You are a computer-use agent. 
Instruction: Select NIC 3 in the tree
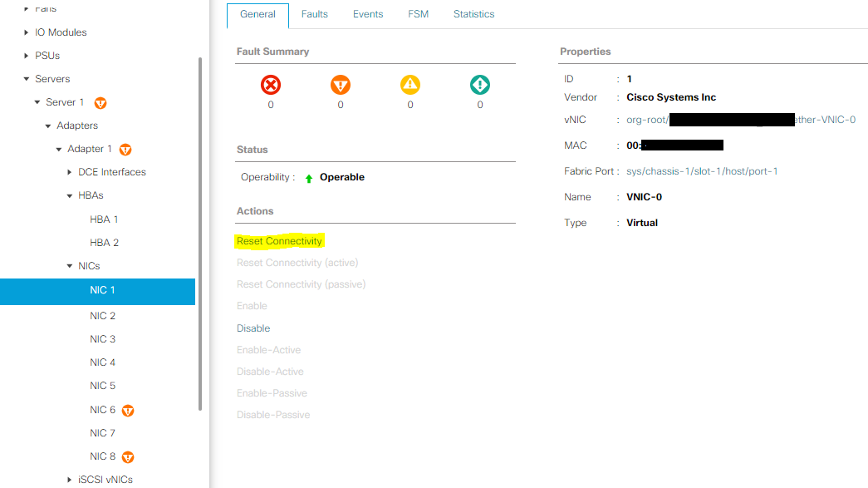102,338
